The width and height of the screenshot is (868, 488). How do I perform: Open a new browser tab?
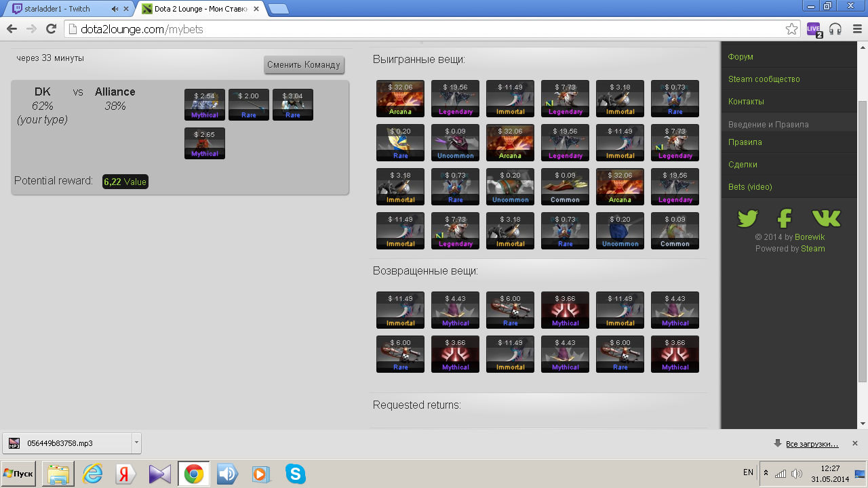[x=278, y=9]
